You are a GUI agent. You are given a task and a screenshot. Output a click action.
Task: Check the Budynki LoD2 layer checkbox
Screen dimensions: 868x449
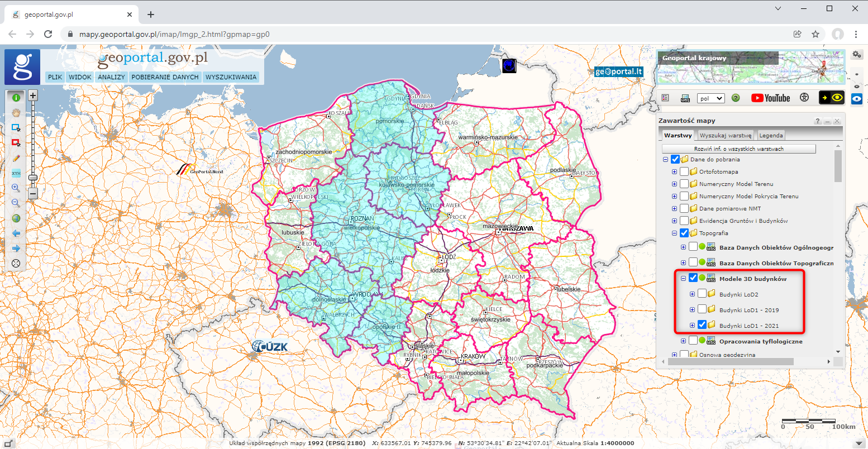[702, 294]
